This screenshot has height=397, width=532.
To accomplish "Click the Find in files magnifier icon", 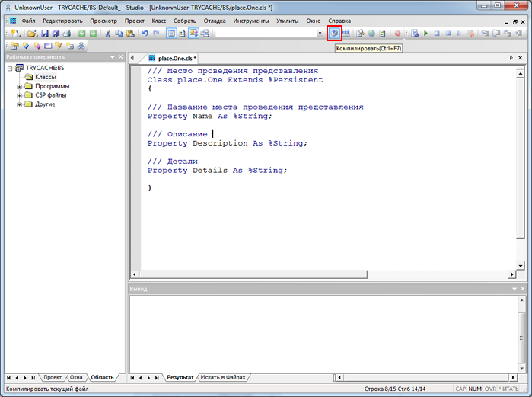I will 360,34.
